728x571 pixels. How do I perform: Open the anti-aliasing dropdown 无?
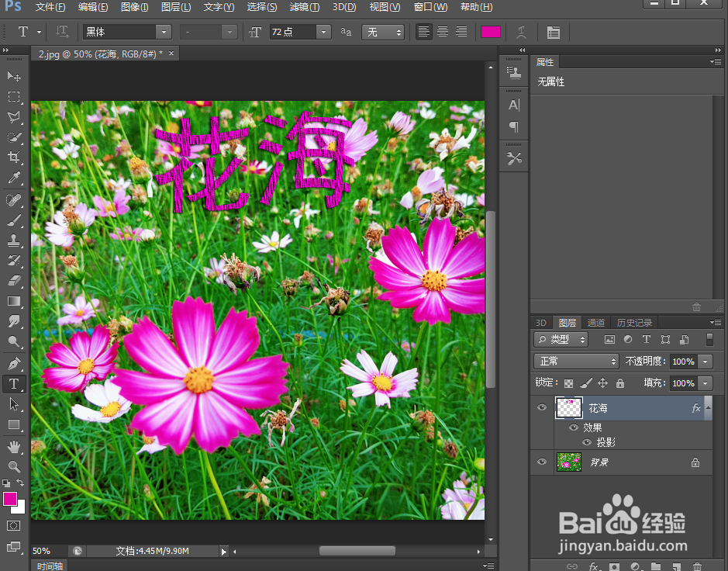(x=382, y=32)
